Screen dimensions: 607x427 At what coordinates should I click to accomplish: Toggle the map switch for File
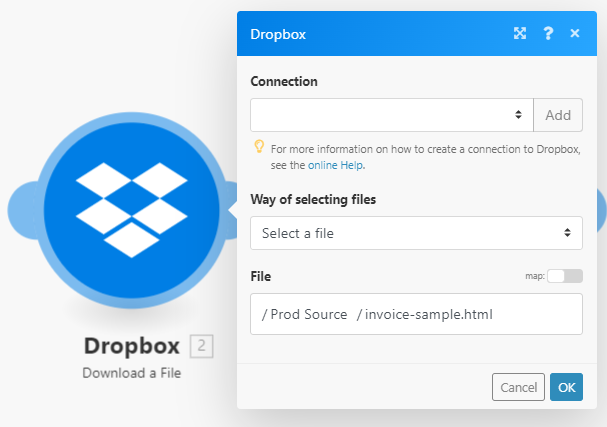point(563,276)
